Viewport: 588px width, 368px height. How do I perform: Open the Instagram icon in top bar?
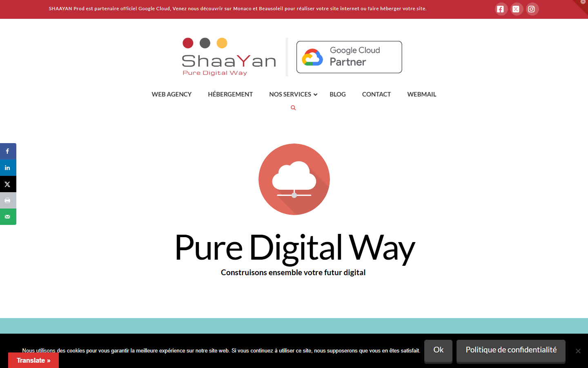[532, 9]
